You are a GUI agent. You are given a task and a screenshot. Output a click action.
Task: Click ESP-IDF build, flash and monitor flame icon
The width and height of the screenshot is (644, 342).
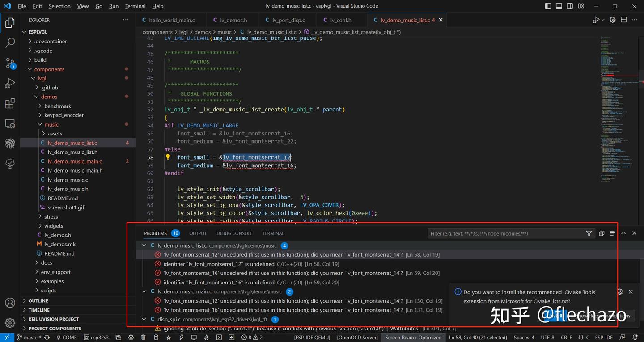(x=206, y=338)
